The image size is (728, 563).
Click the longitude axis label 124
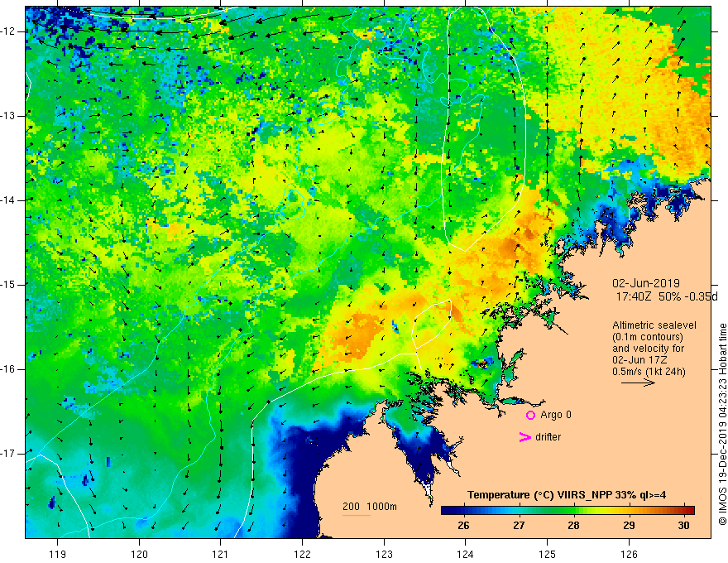pos(465,554)
